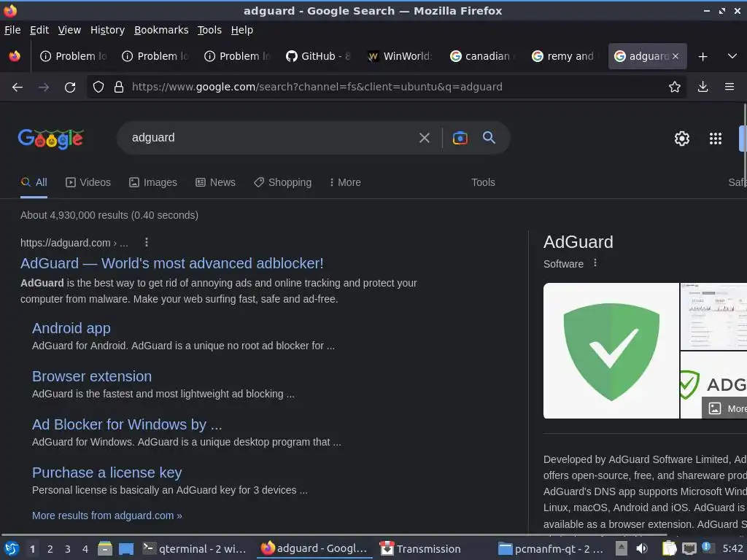Open Purchase a license key link

click(107, 472)
